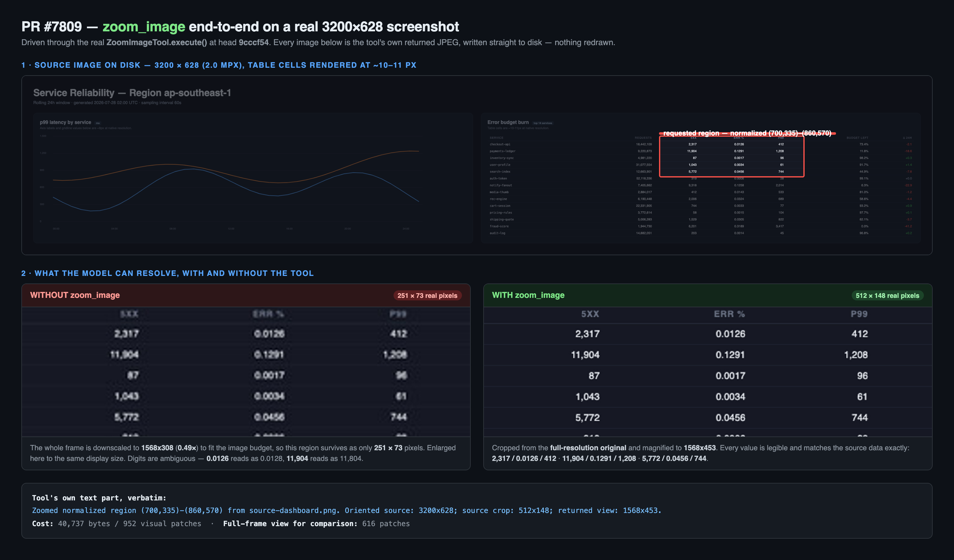Select the bold "ZoomImageTool.execute()" text in the subtitle
This screenshot has height=560, width=954.
coord(156,42)
